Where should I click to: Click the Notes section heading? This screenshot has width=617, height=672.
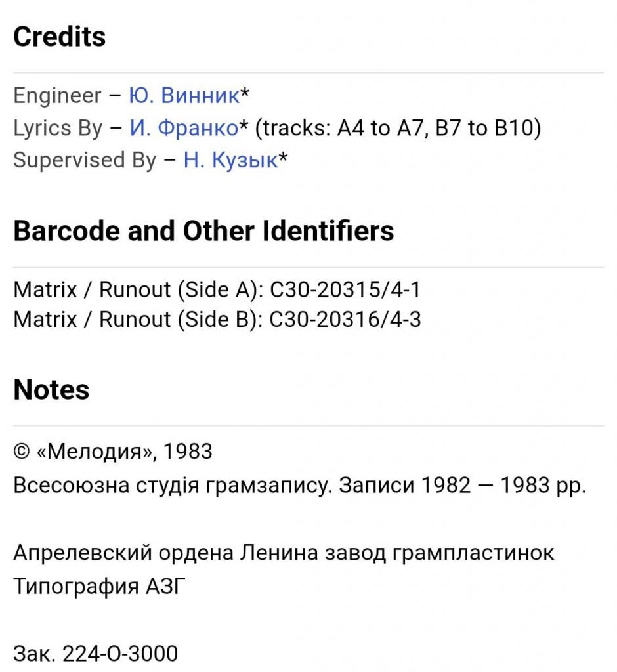51,390
